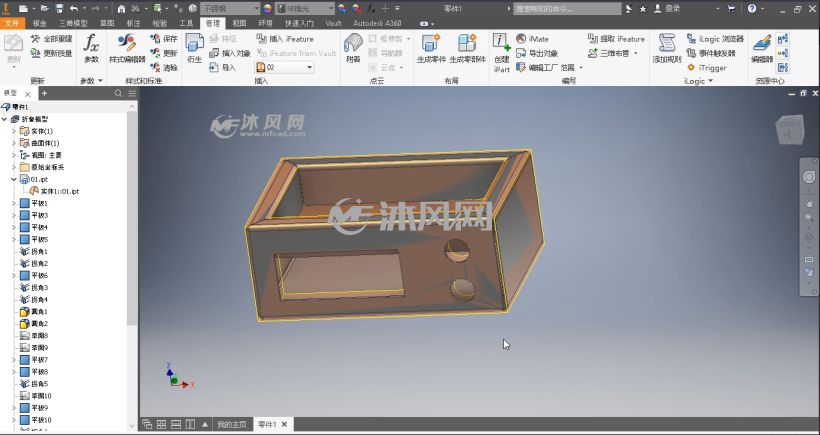Click the browser panel search magnifier
This screenshot has height=435, width=820.
pos(118,93)
